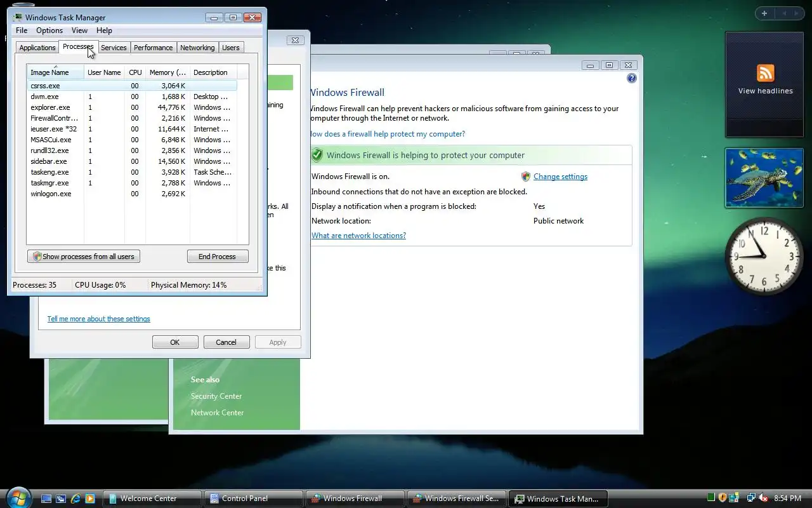812x508 pixels.
Task: Switch to the Applications tab
Action: (x=37, y=48)
